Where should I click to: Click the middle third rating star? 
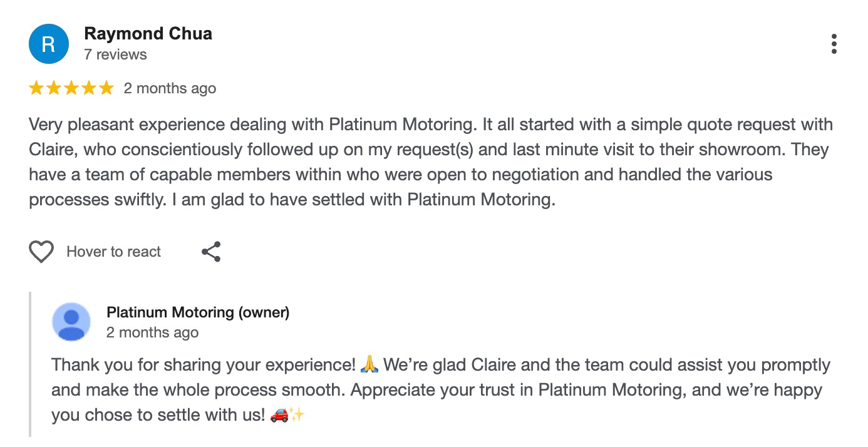tap(71, 88)
